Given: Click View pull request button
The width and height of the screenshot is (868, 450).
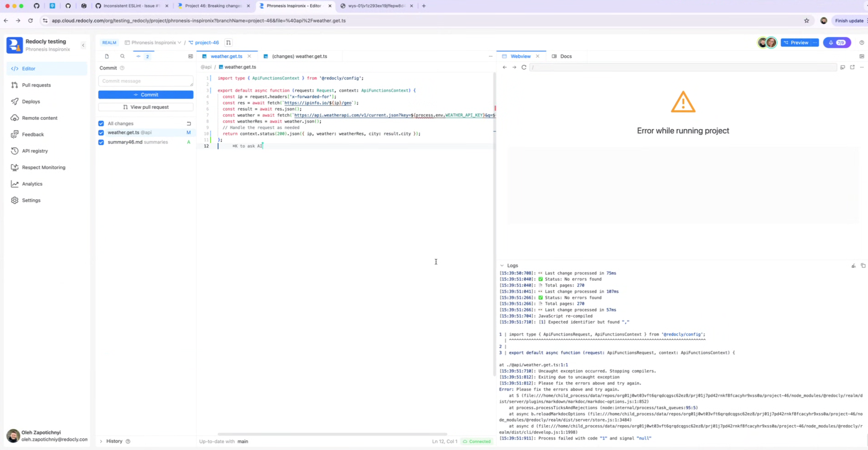Looking at the screenshot, I should click(146, 107).
